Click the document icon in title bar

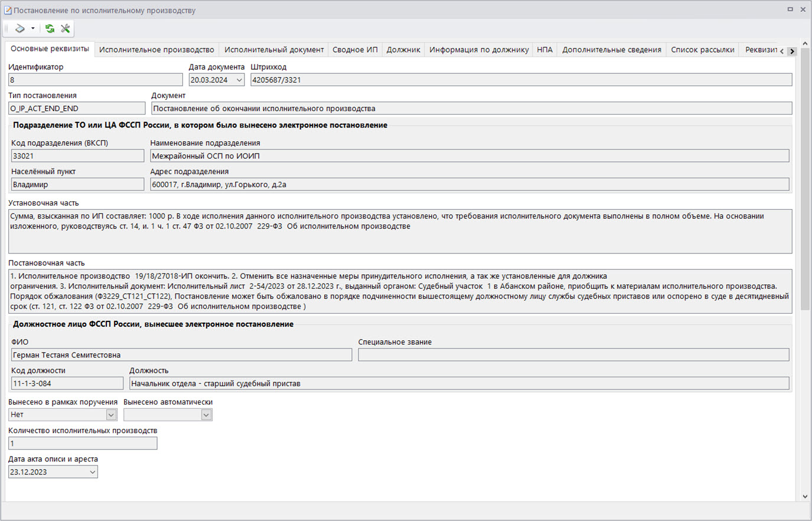pos(8,10)
